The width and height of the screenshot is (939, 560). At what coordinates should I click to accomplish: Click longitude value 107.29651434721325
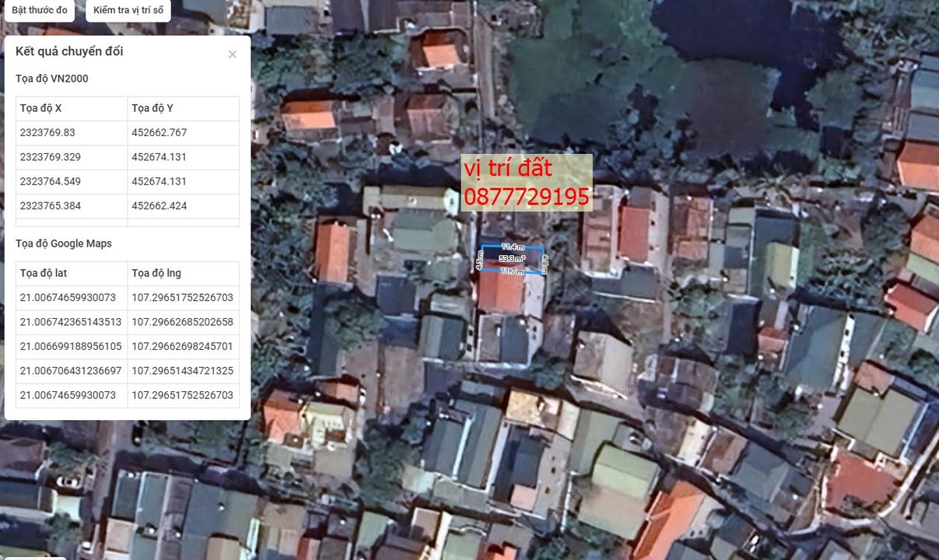click(183, 371)
